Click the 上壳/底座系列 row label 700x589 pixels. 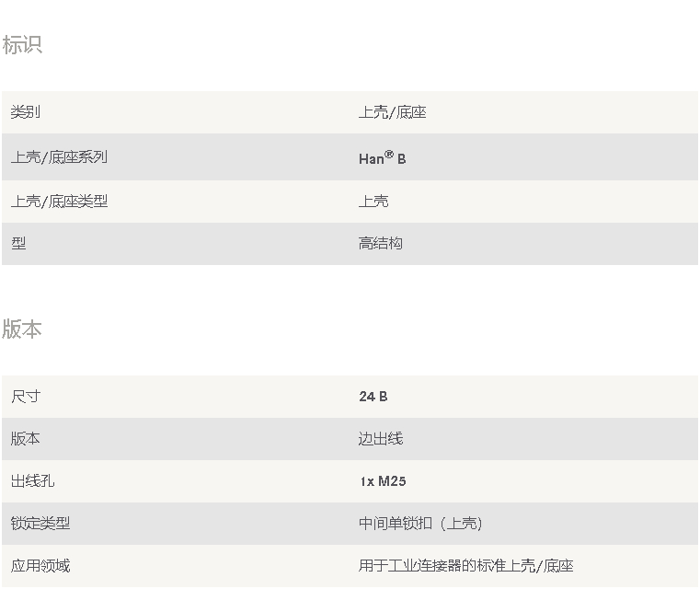point(59,157)
